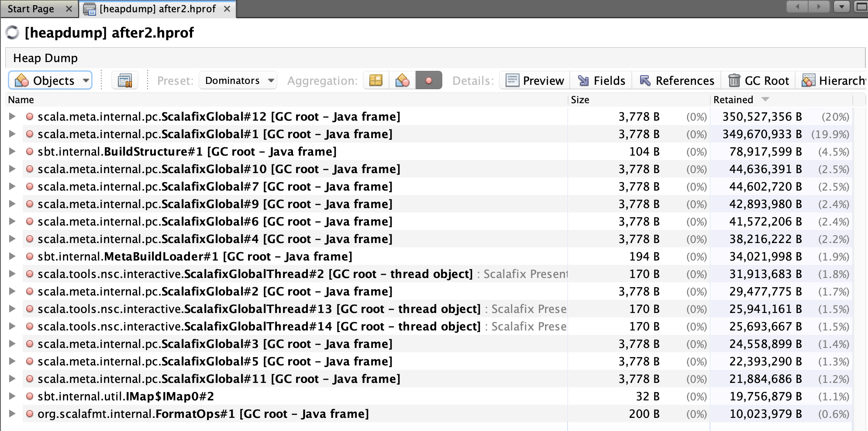Close the after2.hprof tab

pos(227,8)
